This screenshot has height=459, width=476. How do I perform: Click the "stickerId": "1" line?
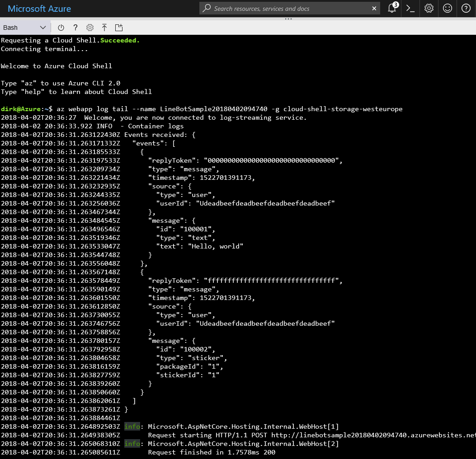(x=188, y=375)
